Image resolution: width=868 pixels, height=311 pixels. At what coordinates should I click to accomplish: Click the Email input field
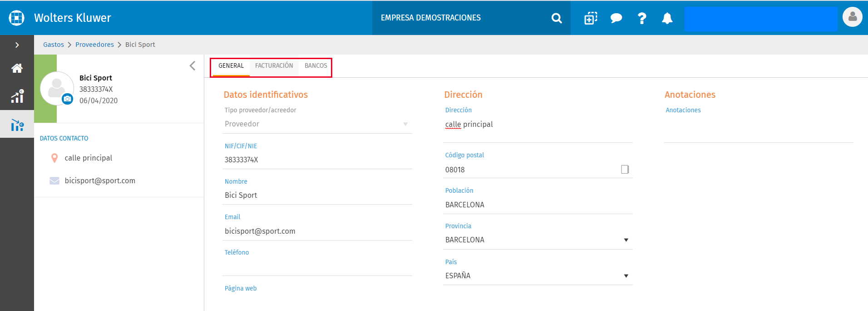tap(317, 231)
